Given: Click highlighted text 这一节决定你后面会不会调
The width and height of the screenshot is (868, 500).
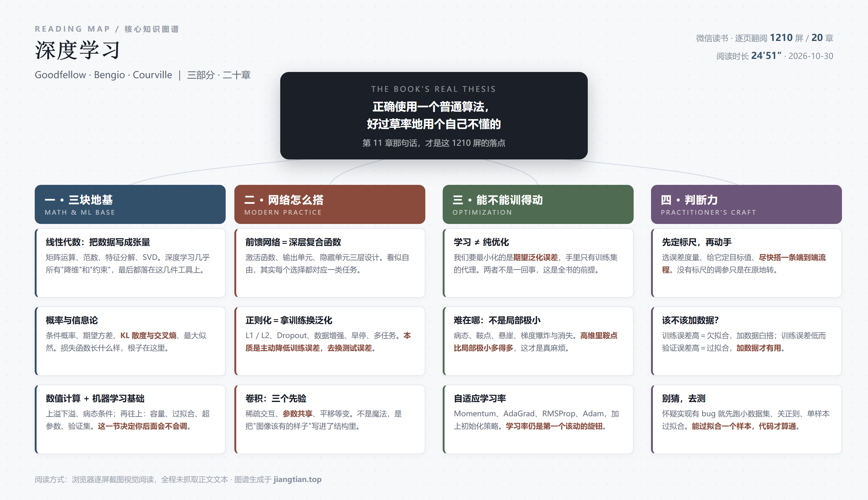Looking at the screenshot, I should coord(142,426).
